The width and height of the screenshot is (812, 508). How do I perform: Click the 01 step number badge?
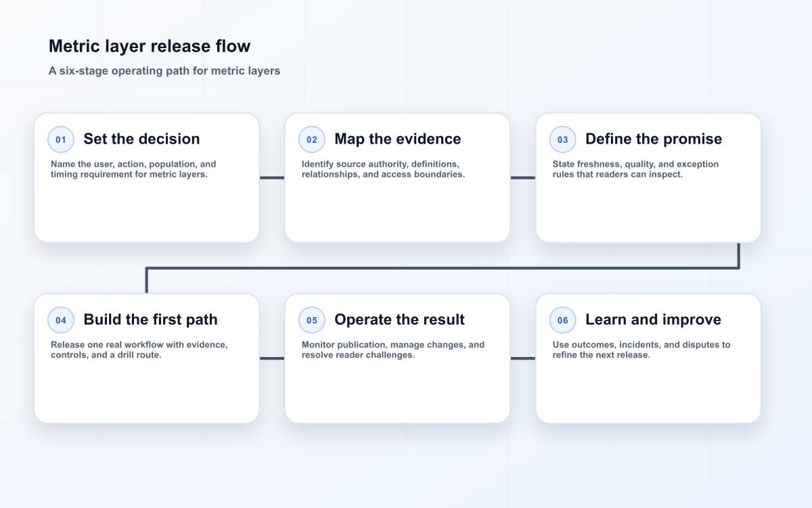[x=61, y=140]
